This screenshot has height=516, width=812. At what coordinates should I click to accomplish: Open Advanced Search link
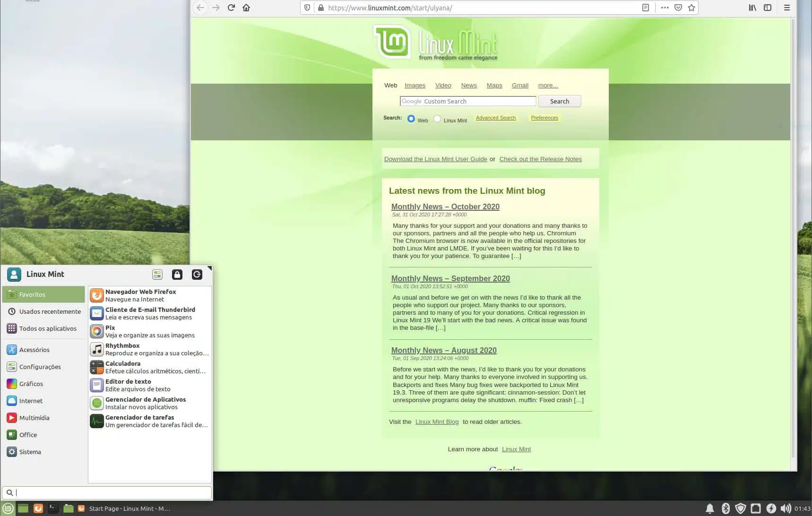point(496,118)
